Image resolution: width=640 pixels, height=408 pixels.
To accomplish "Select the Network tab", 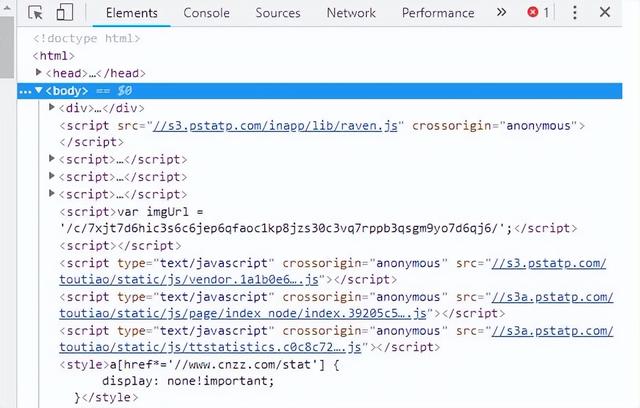I will (x=351, y=13).
